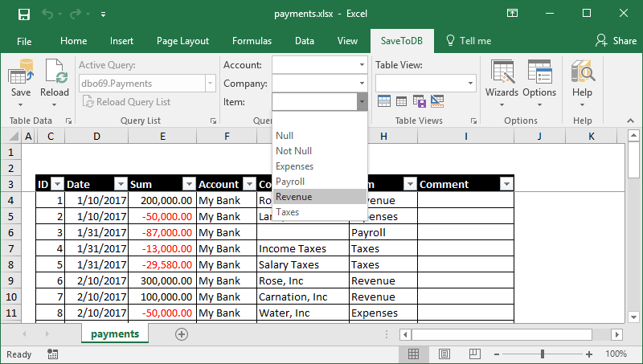Switch to the Insert tab
This screenshot has width=643, height=364.
tap(121, 41)
